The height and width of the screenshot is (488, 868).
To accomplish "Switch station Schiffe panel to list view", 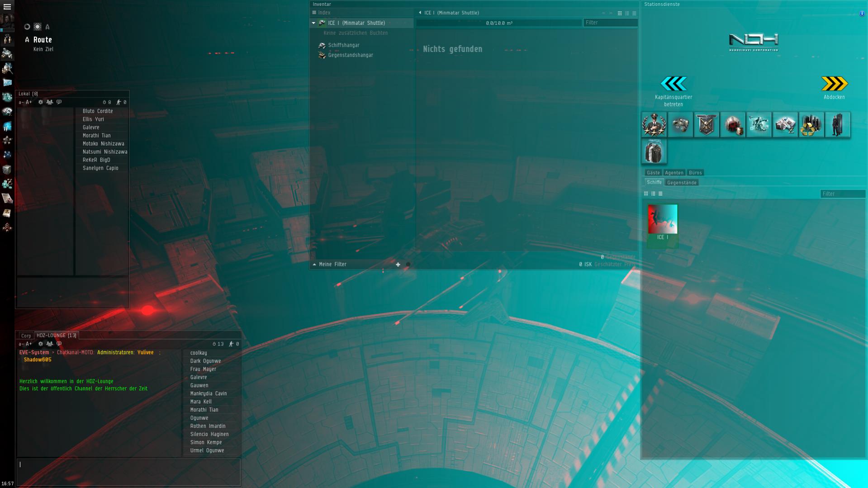I will [660, 194].
